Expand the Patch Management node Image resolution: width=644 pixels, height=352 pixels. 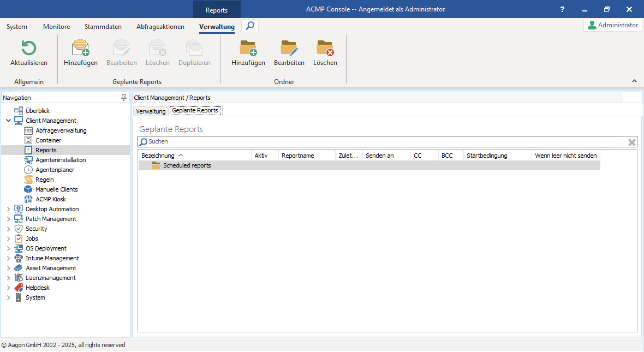click(x=8, y=219)
